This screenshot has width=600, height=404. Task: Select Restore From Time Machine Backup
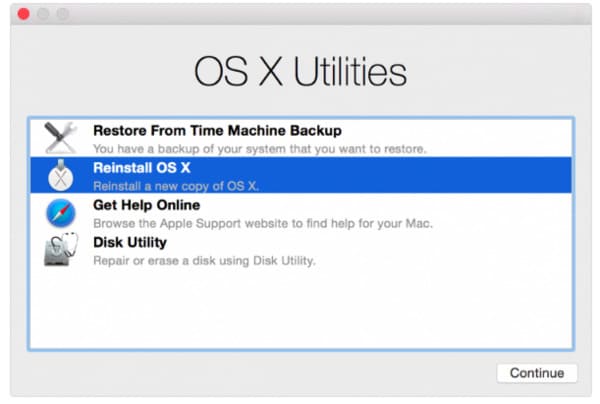pos(217,130)
